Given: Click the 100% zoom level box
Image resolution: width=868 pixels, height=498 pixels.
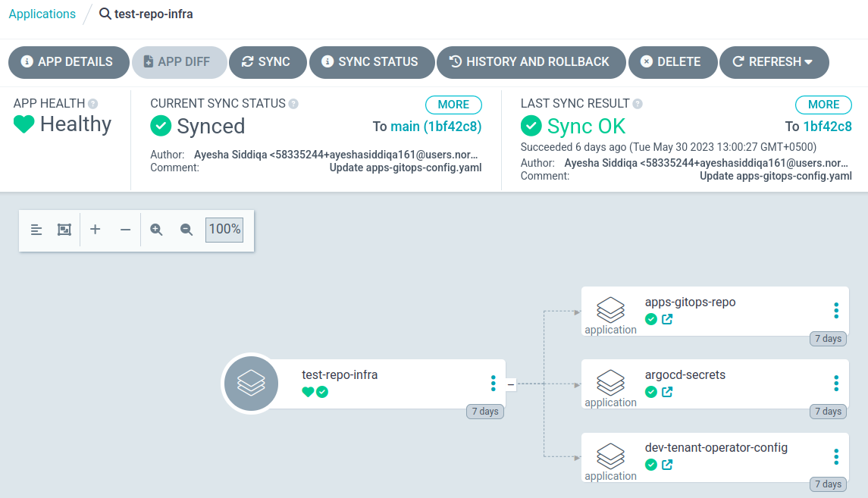Looking at the screenshot, I should 224,230.
